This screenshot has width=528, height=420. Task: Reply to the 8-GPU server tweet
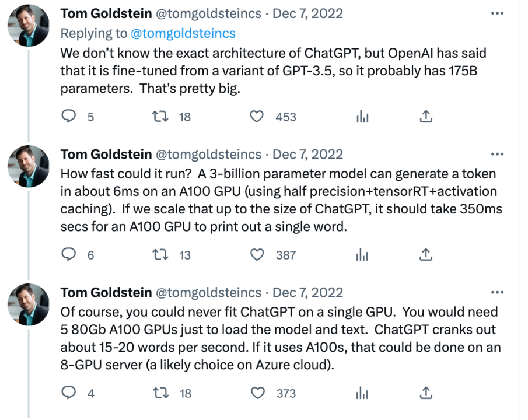click(69, 393)
